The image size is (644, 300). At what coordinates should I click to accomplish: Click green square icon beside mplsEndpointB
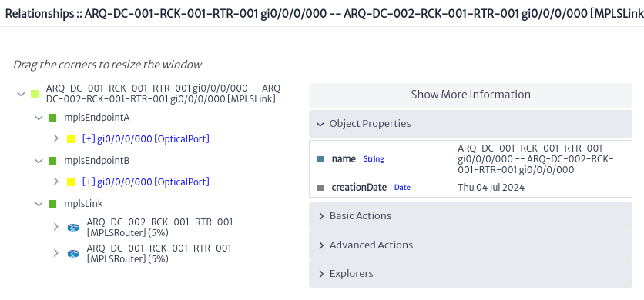[52, 161]
